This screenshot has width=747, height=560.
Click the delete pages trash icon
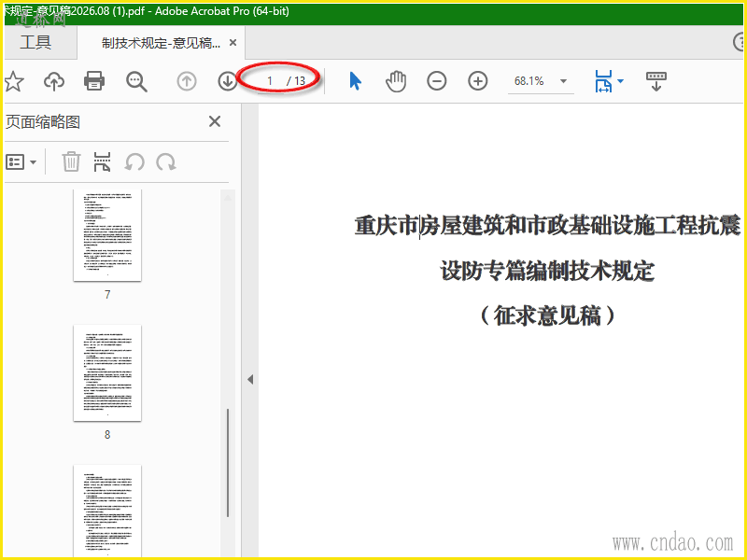point(71,161)
